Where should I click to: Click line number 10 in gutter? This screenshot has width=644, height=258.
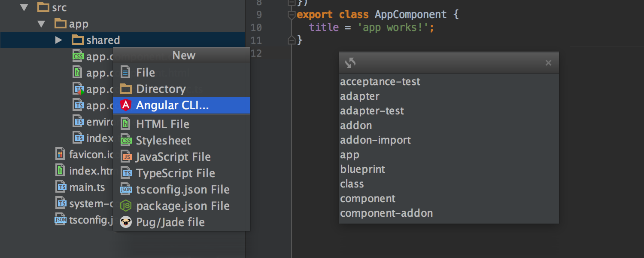pos(255,28)
